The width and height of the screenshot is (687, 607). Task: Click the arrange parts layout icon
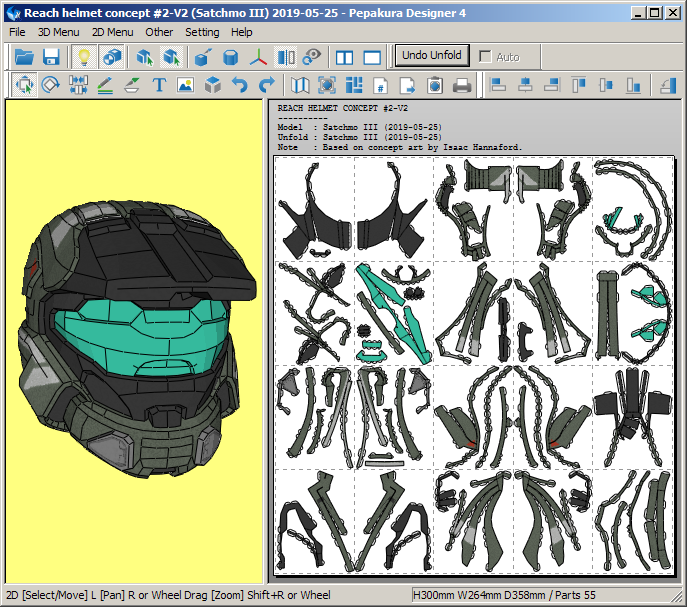tap(354, 85)
